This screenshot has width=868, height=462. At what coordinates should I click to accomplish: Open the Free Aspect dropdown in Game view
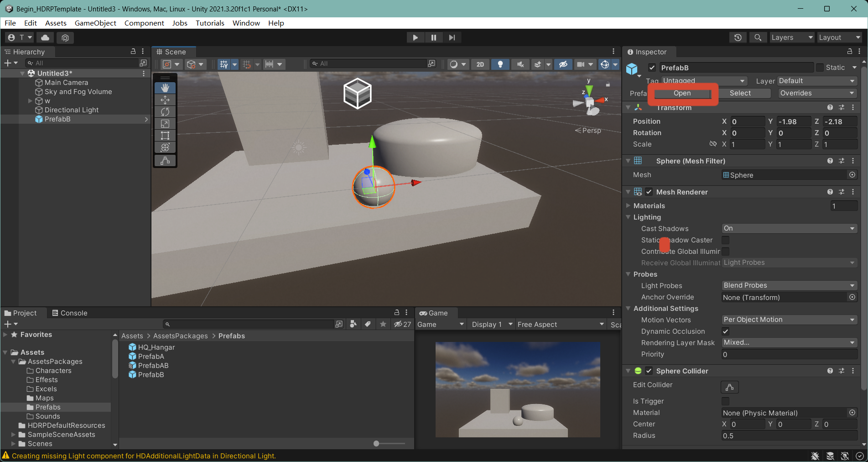[x=561, y=324]
